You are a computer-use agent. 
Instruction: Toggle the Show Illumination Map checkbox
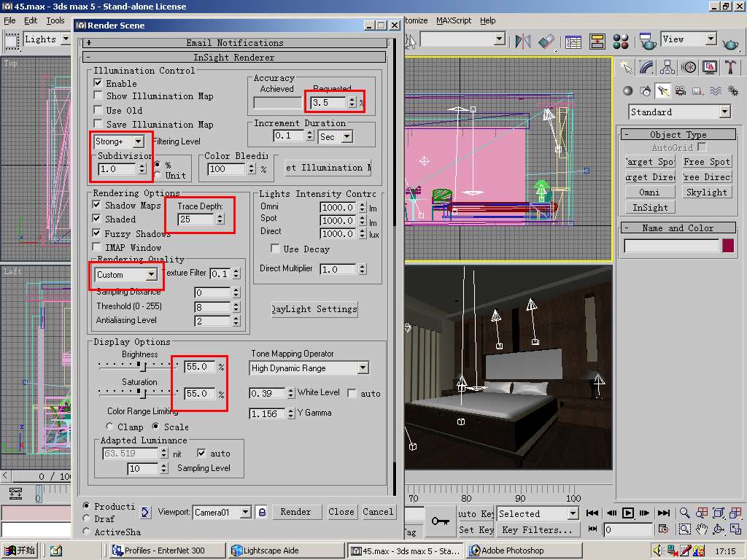98,96
